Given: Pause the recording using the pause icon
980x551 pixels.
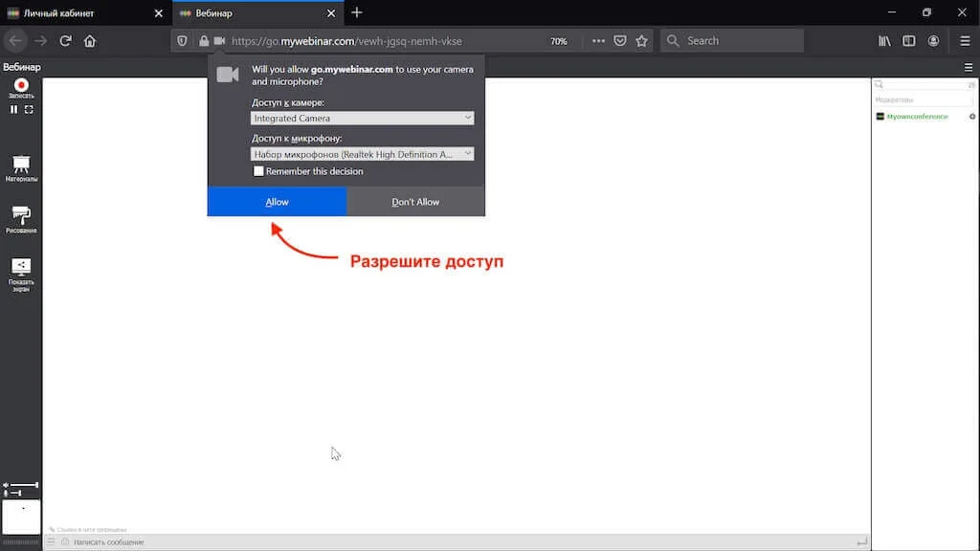Looking at the screenshot, I should pos(13,108).
